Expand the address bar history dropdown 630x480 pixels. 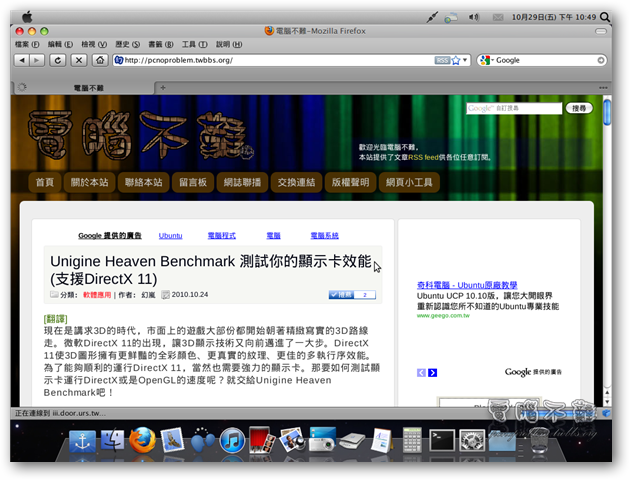[x=467, y=60]
